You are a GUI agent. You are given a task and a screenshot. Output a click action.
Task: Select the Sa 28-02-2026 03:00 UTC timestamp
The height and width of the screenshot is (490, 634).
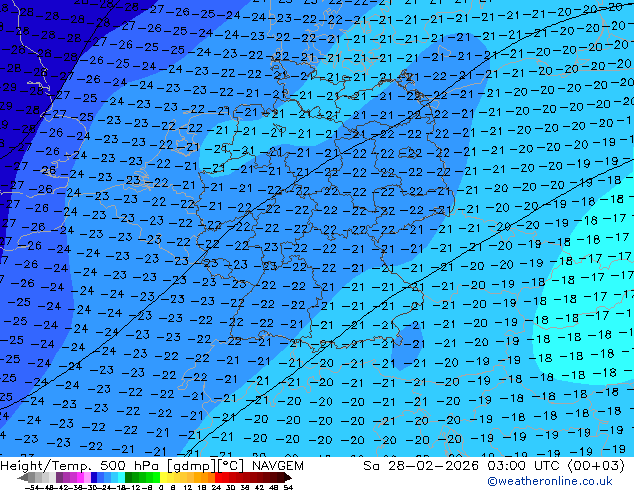[494, 466]
